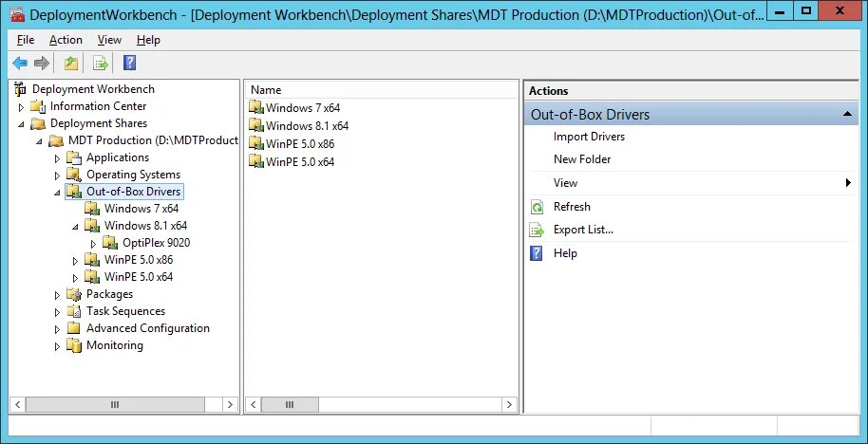Viewport: 868px width, 444px height.
Task: Click the Out-of-Box Drivers node icon in tree
Action: (74, 192)
